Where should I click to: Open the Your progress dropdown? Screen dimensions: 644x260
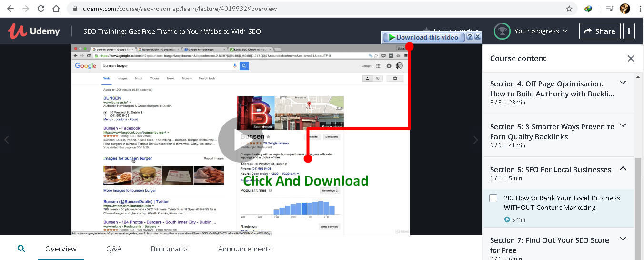(x=541, y=31)
